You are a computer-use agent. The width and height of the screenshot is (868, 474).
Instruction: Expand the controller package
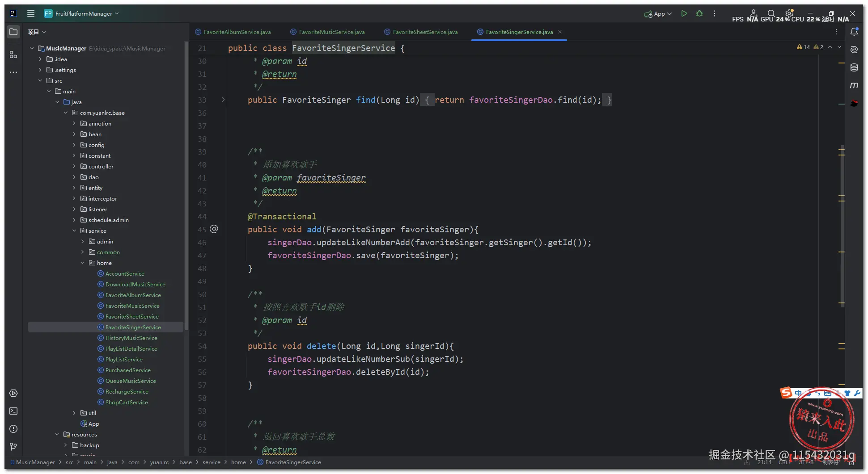pyautogui.click(x=74, y=166)
